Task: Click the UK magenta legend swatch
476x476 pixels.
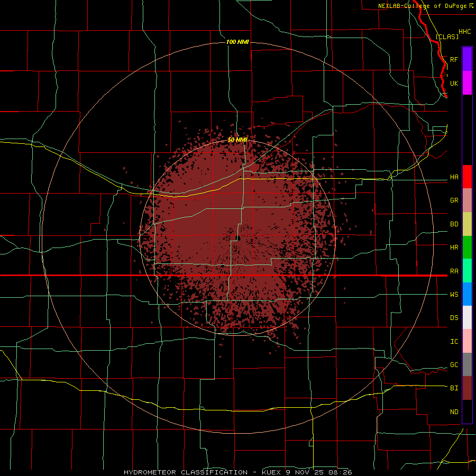Action: (x=467, y=83)
